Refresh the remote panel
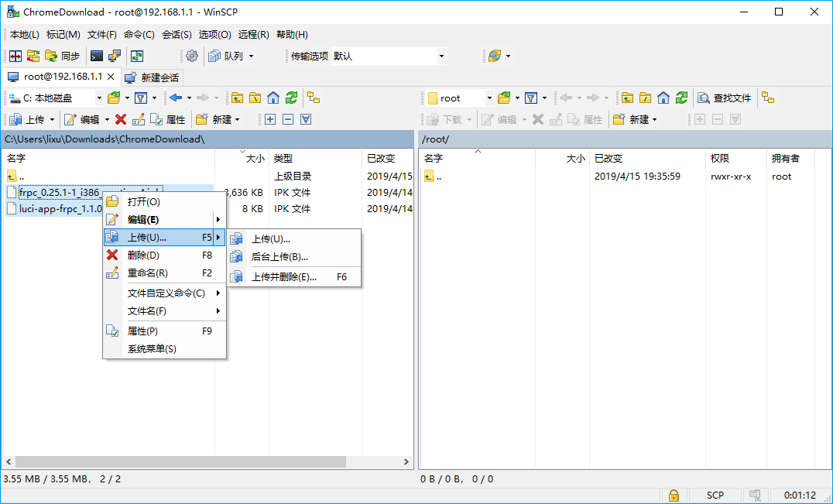The width and height of the screenshot is (833, 504). pos(681,98)
